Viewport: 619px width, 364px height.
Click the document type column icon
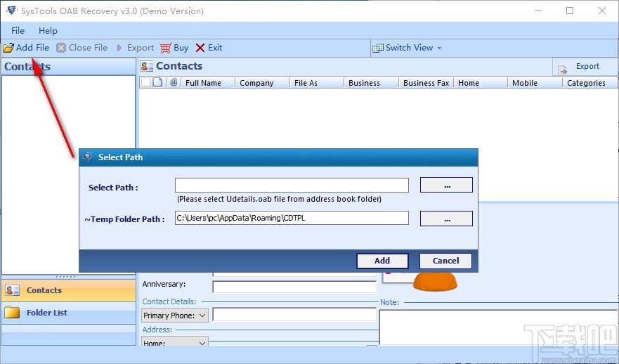pyautogui.click(x=157, y=82)
